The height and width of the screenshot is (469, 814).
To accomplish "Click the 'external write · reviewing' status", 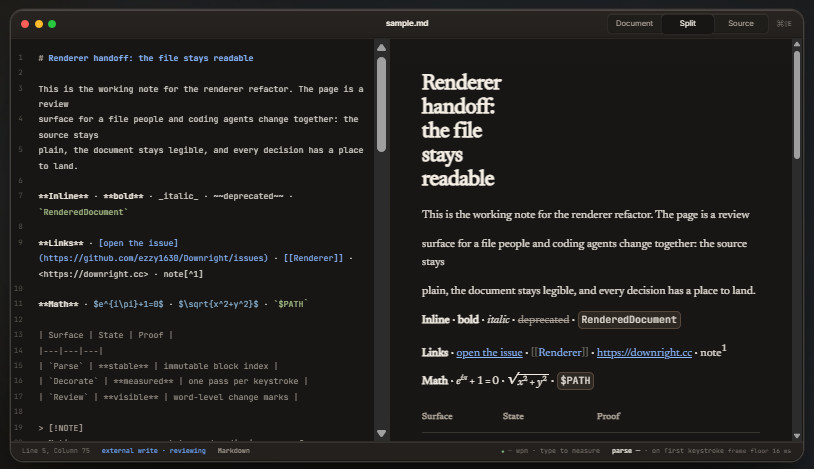I will 154,450.
